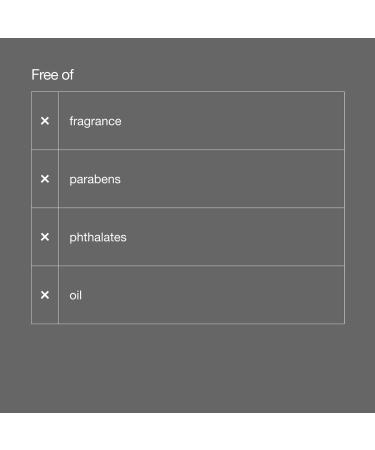This screenshot has width=375, height=450.
Task: Click the word "of" in the heading
Action: [x=68, y=75]
